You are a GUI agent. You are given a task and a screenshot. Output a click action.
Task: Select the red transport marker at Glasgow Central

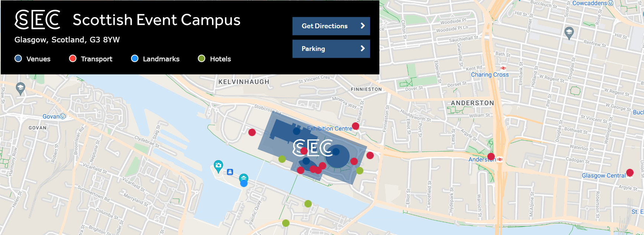630,173
